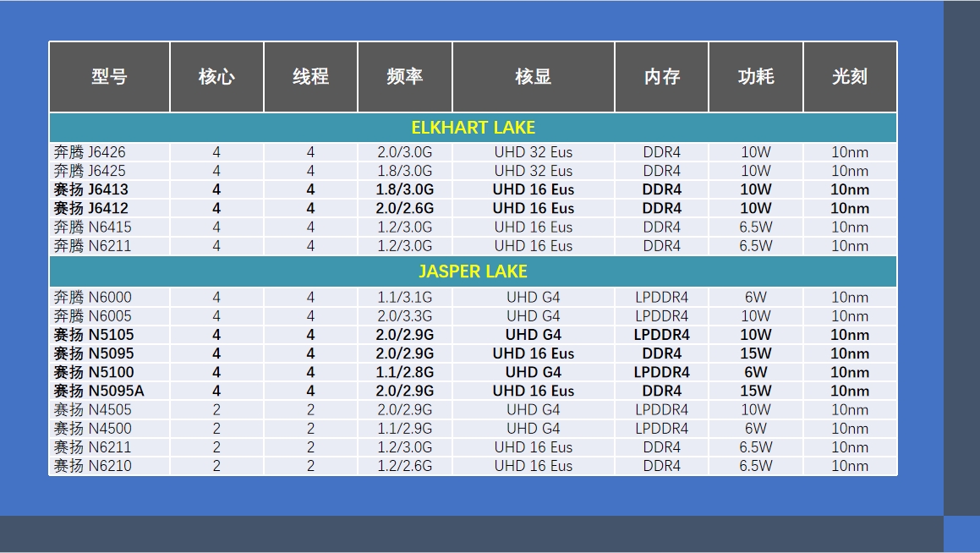Select the 10nm cell in J6426 row
Viewport: 980px width, 553px height.
850,152
